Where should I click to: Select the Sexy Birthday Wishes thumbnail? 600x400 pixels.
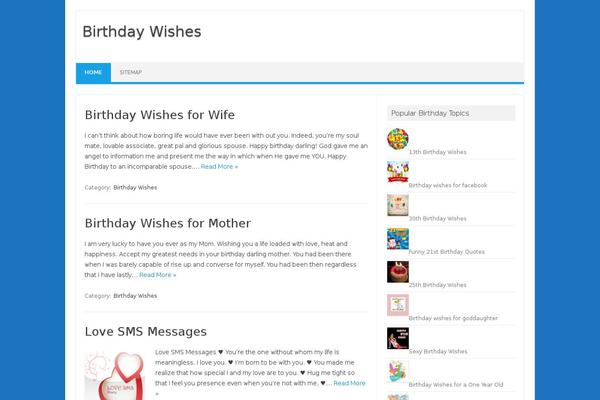pyautogui.click(x=398, y=338)
